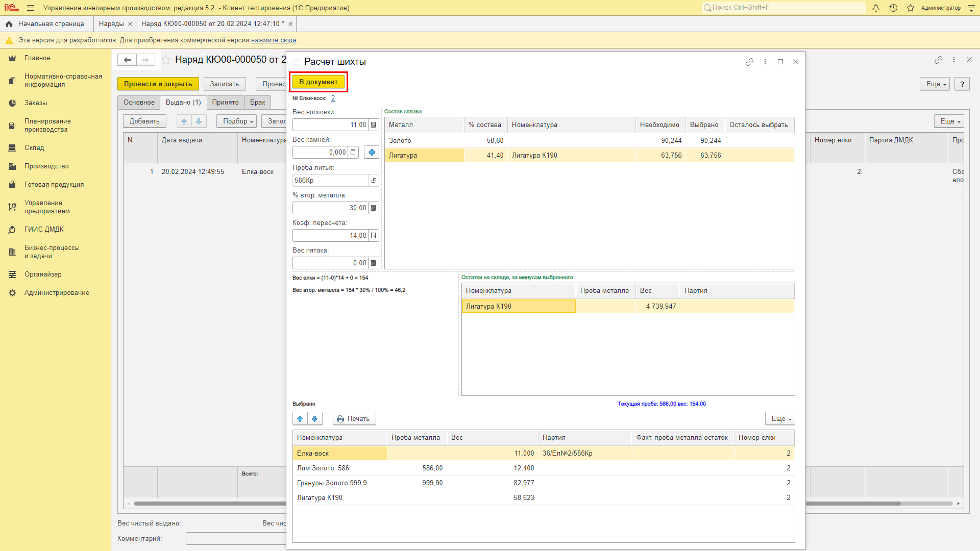Click the search field Поиск Ctrl+Shift+F
This screenshot has height=551, width=980.
(783, 8)
